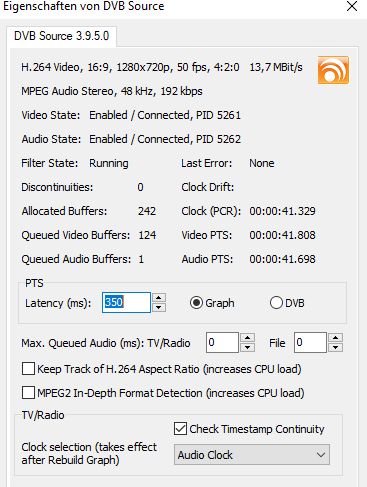367x487 pixels.
Task: Focus the File queued audio input field
Action: (310, 342)
